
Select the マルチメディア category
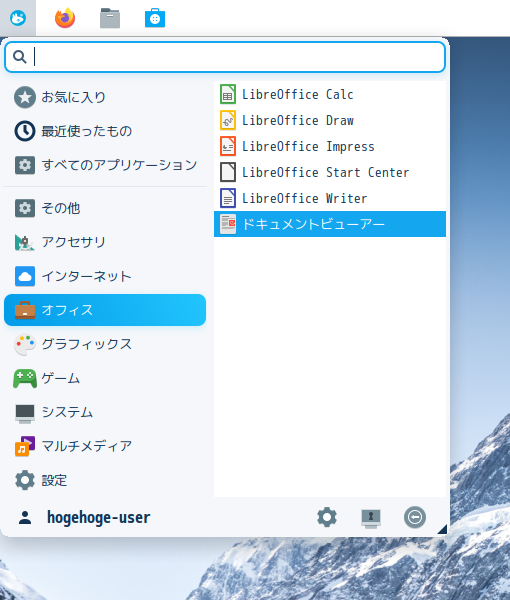(x=105, y=446)
